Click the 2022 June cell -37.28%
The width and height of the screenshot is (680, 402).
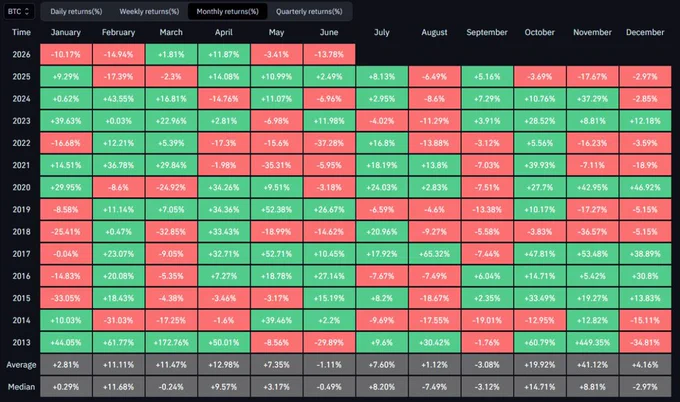(x=329, y=143)
